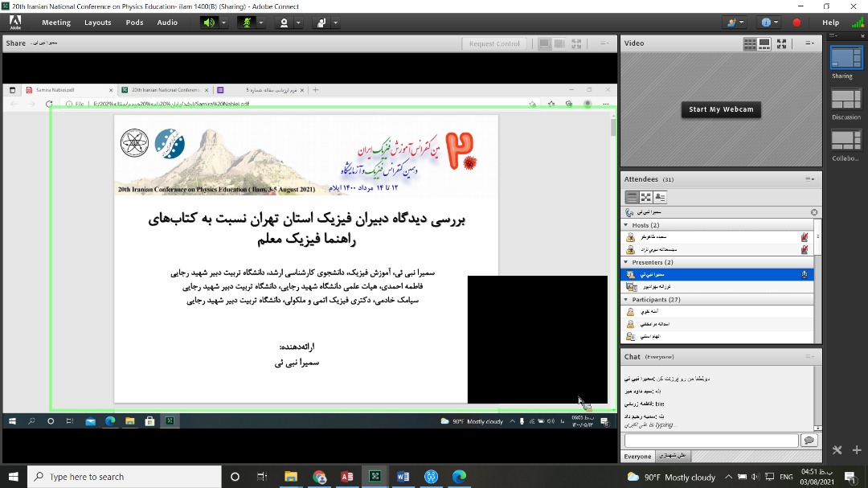868x488 pixels.
Task: Switch to the Everyone chat tab
Action: pos(637,456)
